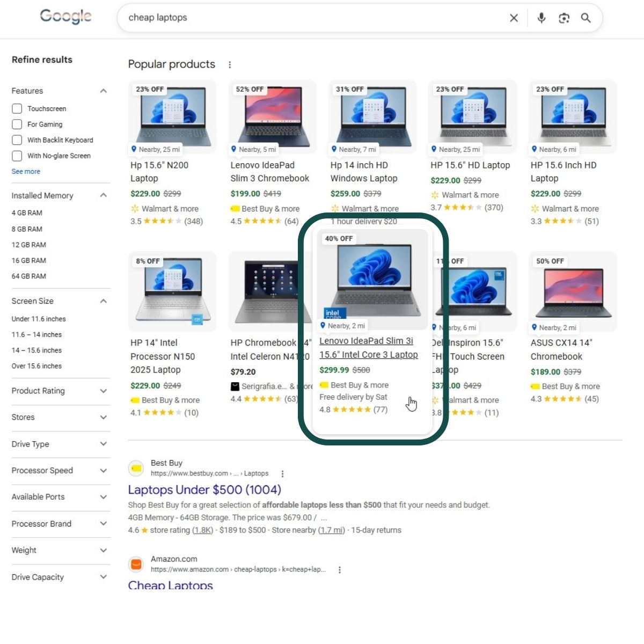Click the 4.8 rating (77) reviews
Viewport: 644px width, 644px height.
(x=353, y=409)
